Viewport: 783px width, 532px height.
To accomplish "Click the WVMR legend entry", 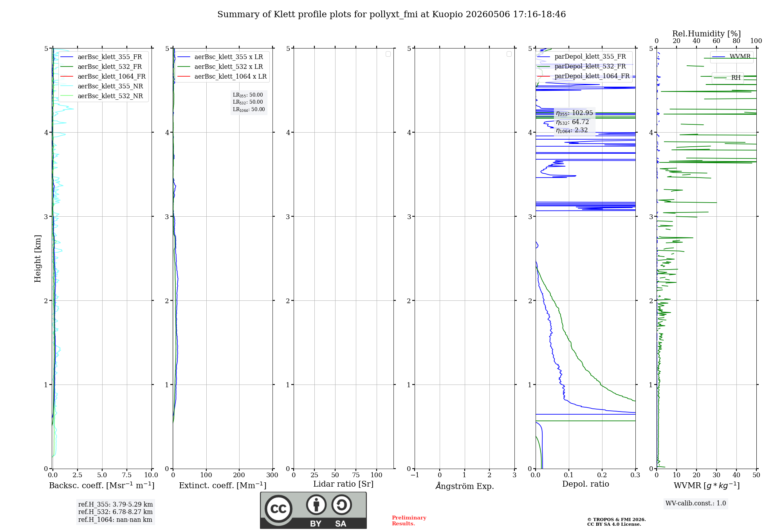I will coord(731,57).
